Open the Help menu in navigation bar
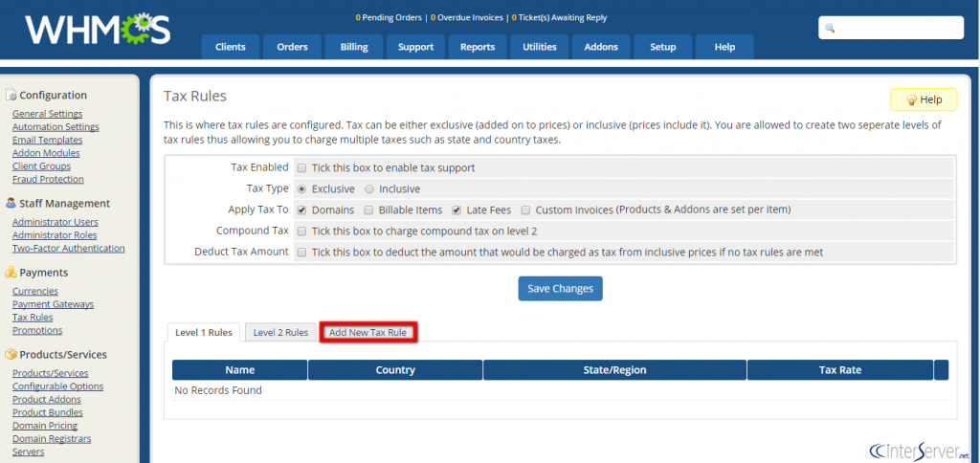 tap(724, 47)
